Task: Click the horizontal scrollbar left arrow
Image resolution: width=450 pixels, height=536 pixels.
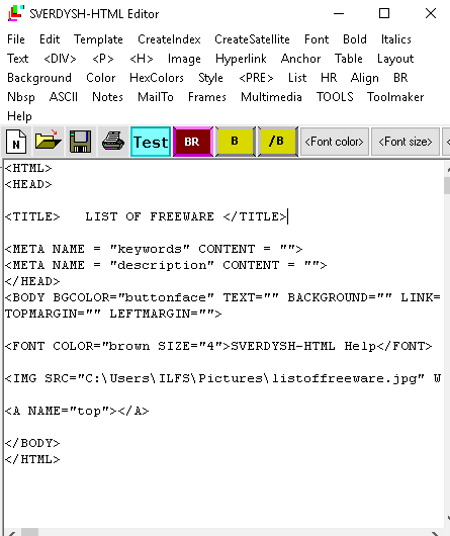Action: [x=12, y=533]
